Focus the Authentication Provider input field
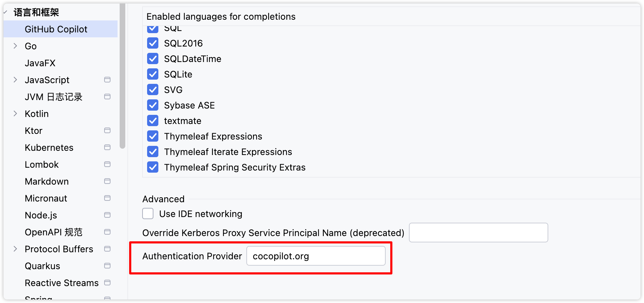The image size is (644, 303). tap(316, 256)
